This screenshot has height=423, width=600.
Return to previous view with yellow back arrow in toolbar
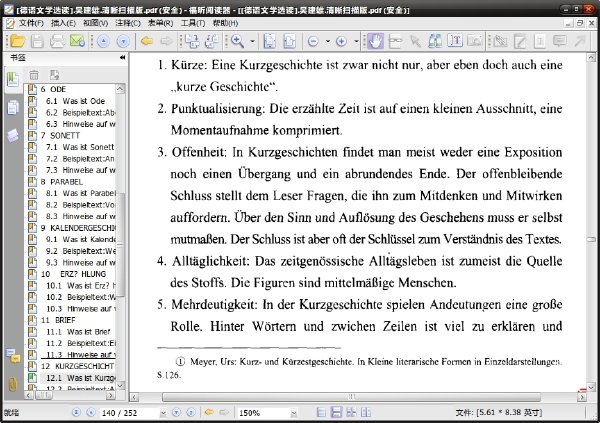tap(147, 41)
